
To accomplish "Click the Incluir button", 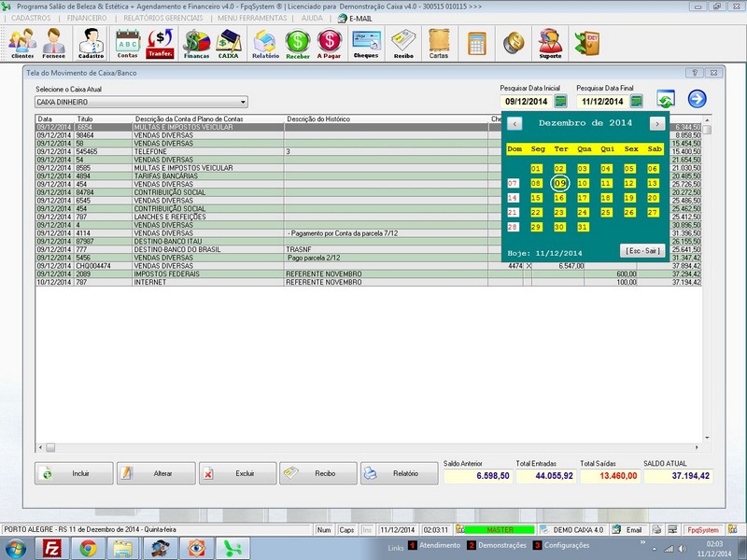I will [74, 473].
